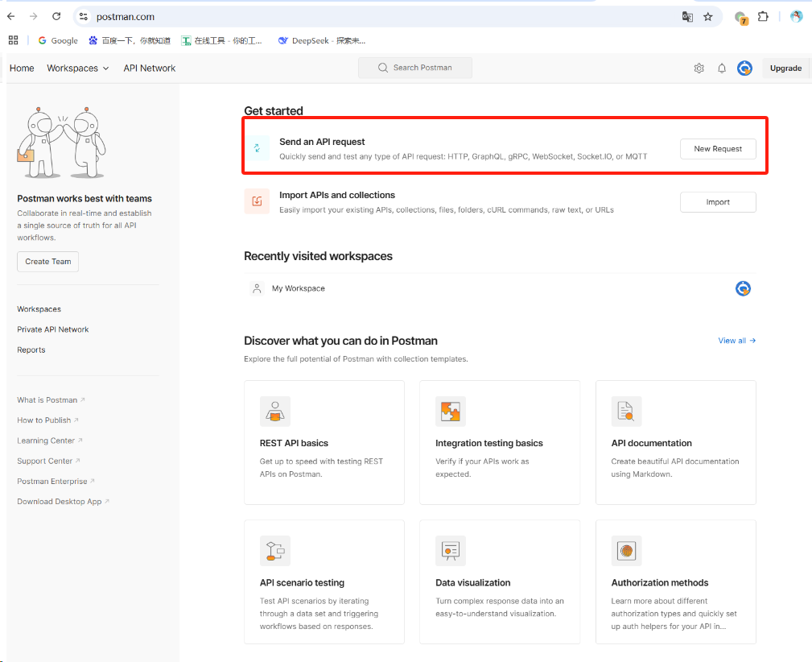Go to Postman Home
Screen dimensions: 812x662
pyautogui.click(x=22, y=68)
